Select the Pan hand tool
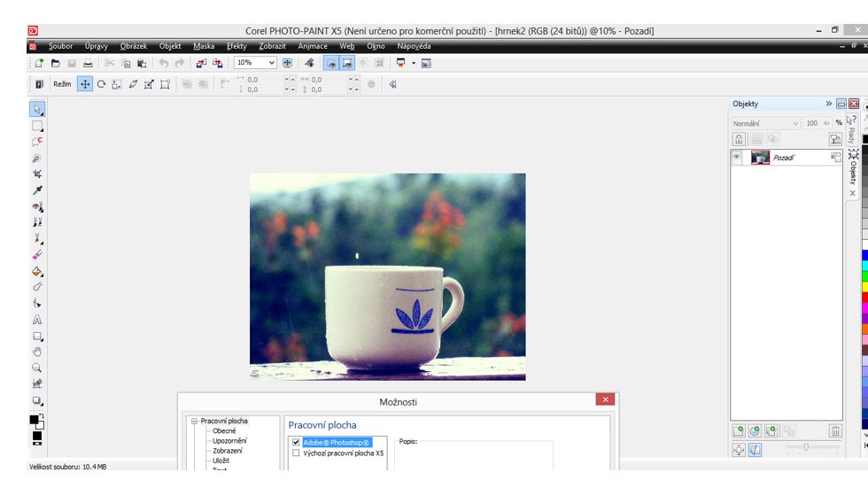 pos(37,352)
